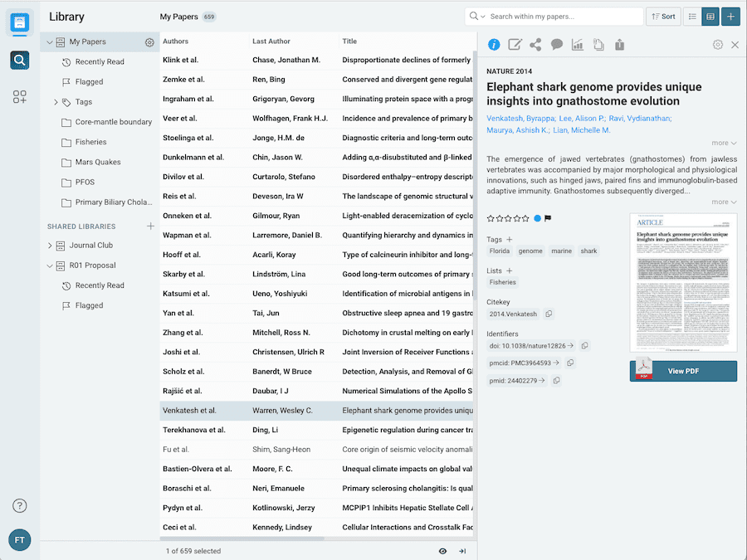Screen dimensions: 747x560
Task: Click the Export/upload icon in detail toolbar
Action: 620,44
